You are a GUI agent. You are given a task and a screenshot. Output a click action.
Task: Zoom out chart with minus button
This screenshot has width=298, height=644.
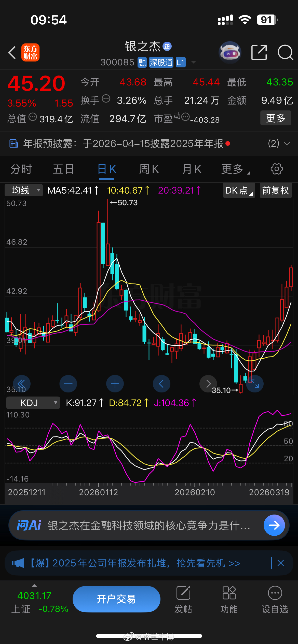(68, 384)
